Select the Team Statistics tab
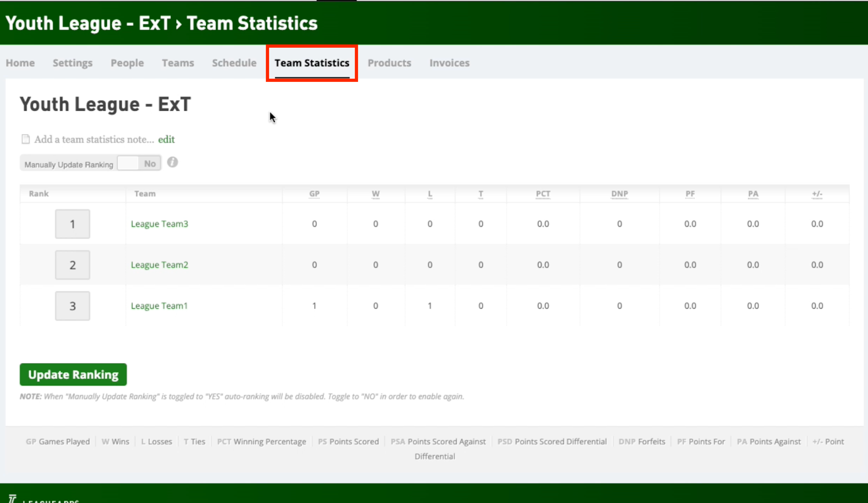The width and height of the screenshot is (868, 503). click(x=312, y=63)
